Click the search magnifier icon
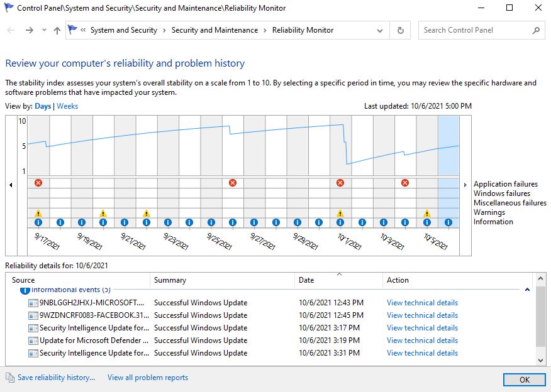Viewport: 551px width, 392px height. point(536,30)
